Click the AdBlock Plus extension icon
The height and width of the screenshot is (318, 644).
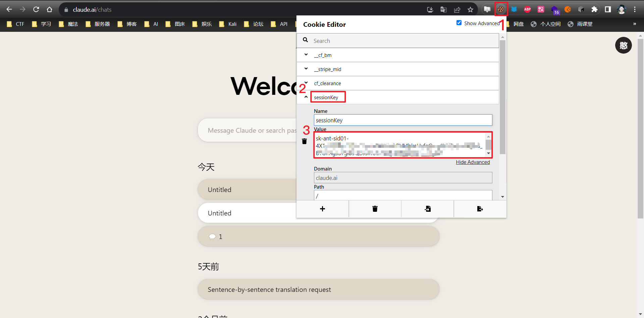pos(527,9)
